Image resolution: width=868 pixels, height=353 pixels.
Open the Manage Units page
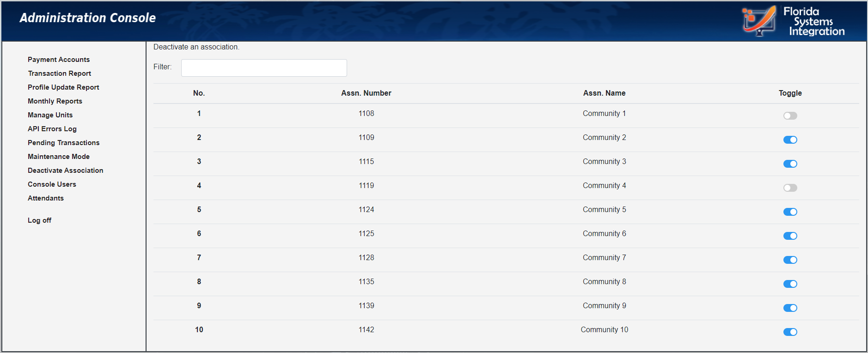pos(50,115)
